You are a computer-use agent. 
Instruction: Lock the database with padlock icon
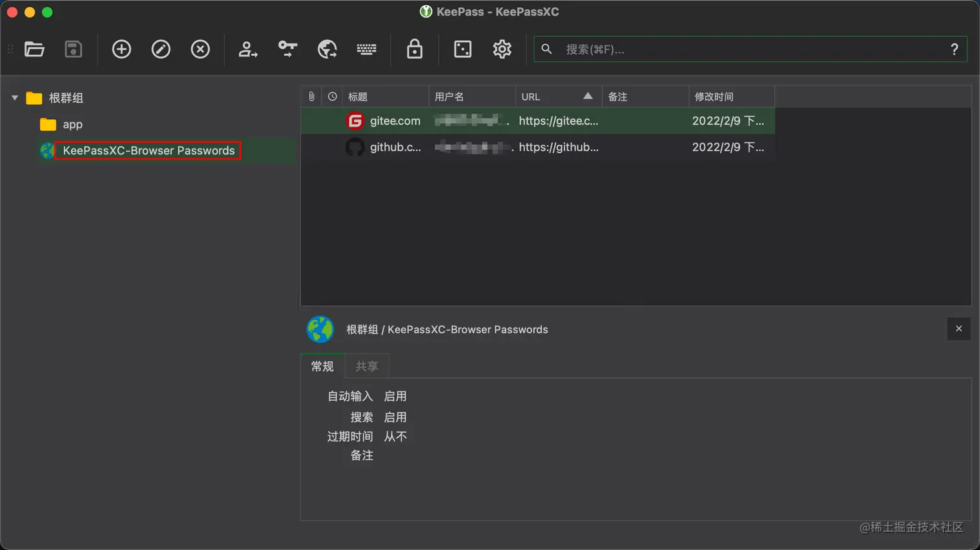[415, 49]
